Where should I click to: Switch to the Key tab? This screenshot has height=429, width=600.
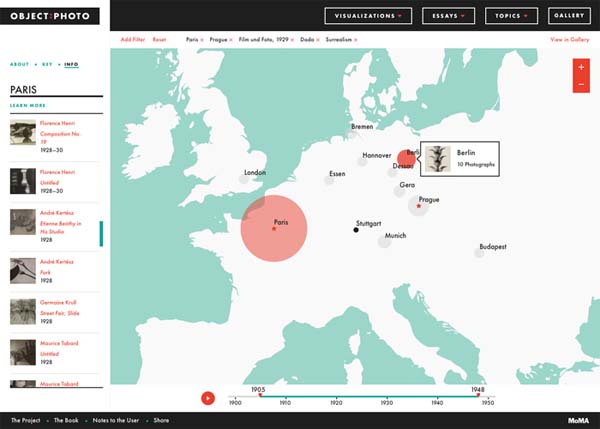[x=47, y=64]
